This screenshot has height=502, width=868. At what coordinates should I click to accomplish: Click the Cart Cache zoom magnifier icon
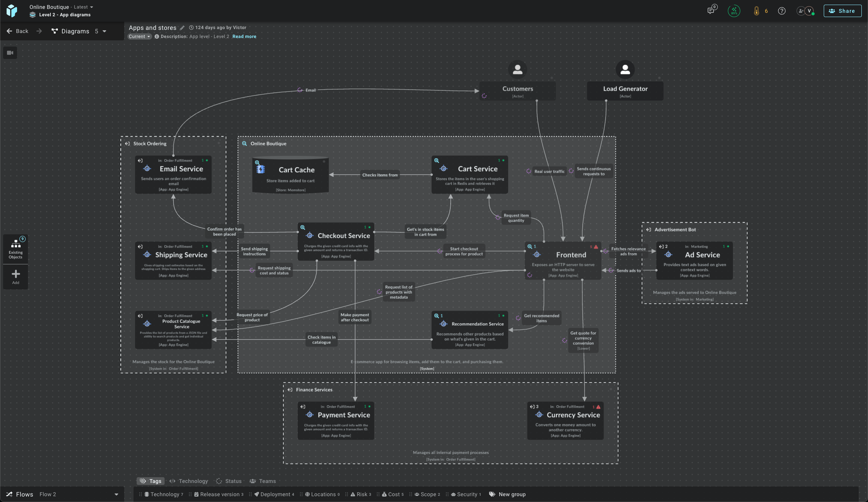[257, 163]
